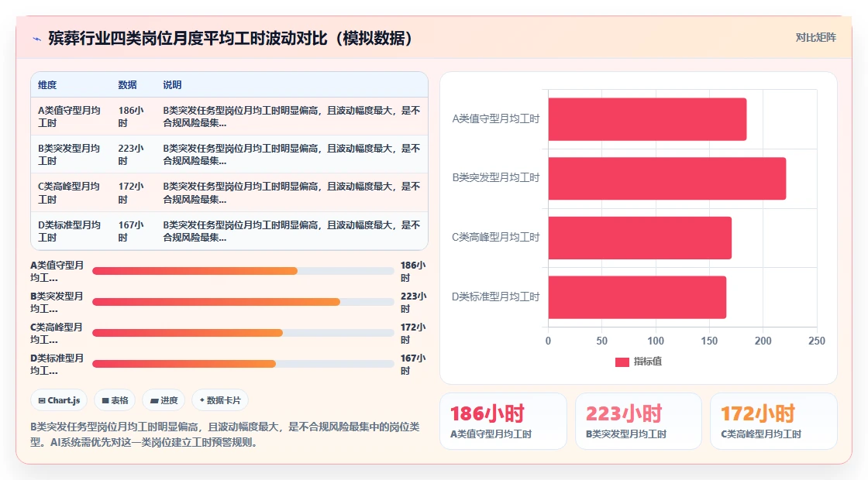Click chart axis label B类突发型月均工时

[496, 178]
